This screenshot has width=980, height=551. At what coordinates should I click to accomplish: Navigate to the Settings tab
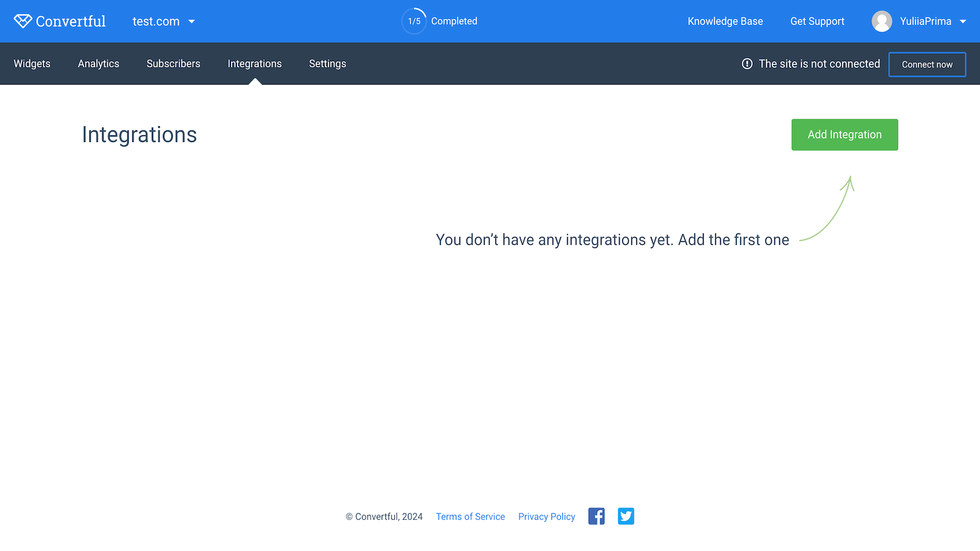click(x=328, y=64)
